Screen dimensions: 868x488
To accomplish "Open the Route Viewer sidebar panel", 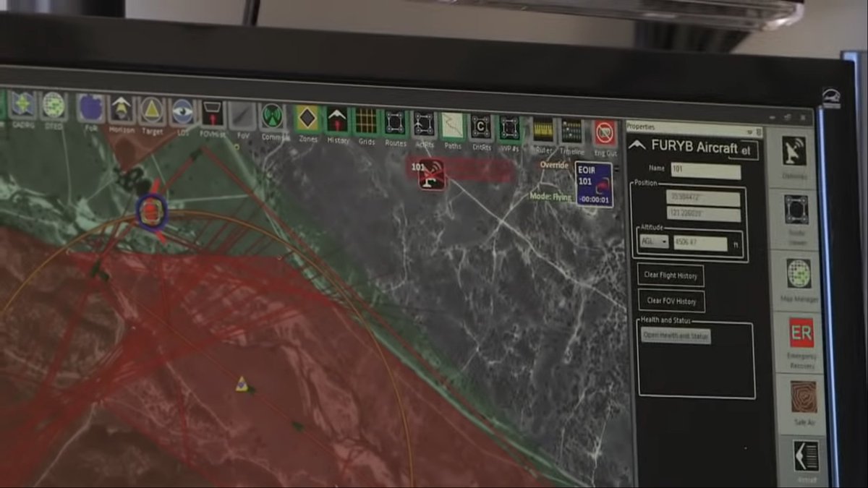I will coord(796,210).
